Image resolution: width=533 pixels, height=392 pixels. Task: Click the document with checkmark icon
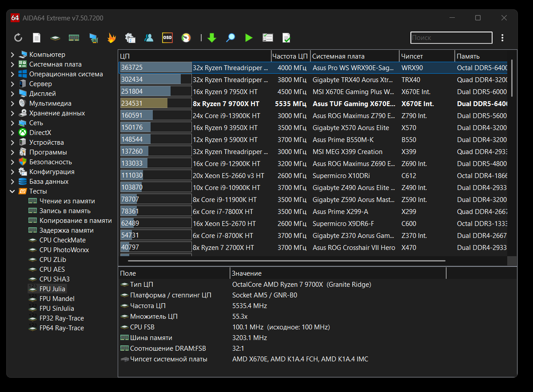click(x=286, y=38)
